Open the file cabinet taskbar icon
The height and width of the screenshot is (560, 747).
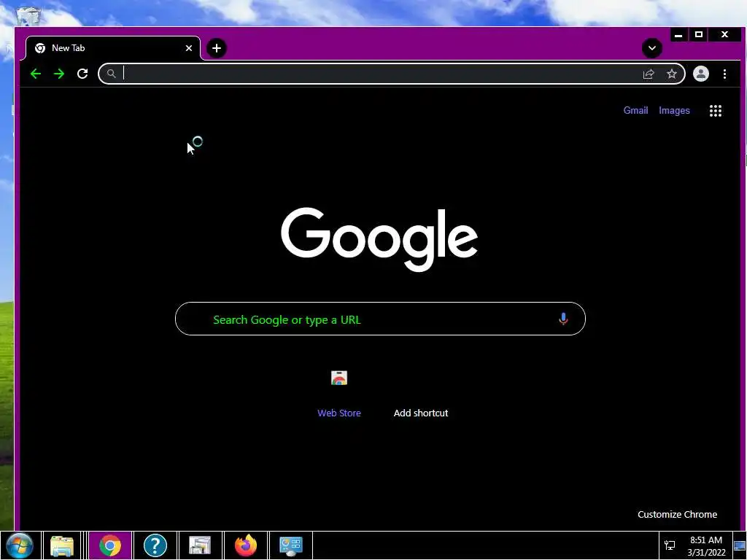pos(200,545)
